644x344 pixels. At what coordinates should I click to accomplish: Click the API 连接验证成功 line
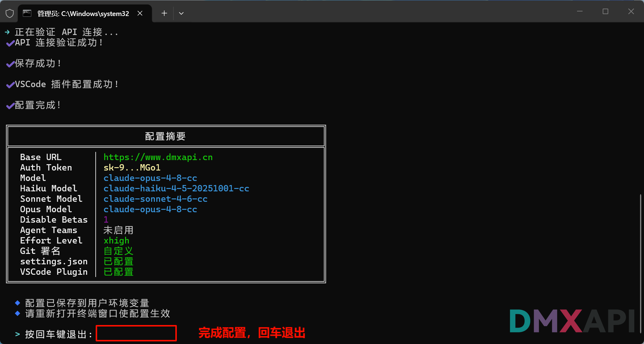(59, 42)
